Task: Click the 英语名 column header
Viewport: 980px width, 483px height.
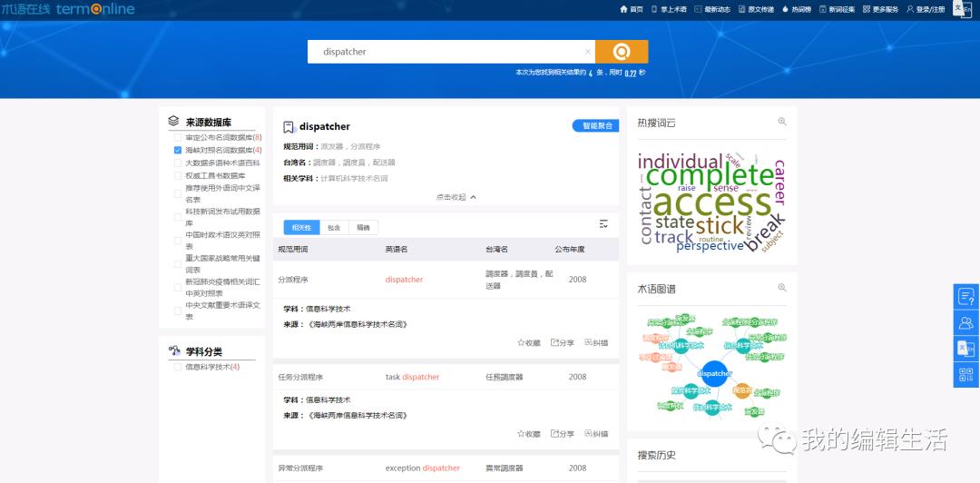Action: pos(397,249)
